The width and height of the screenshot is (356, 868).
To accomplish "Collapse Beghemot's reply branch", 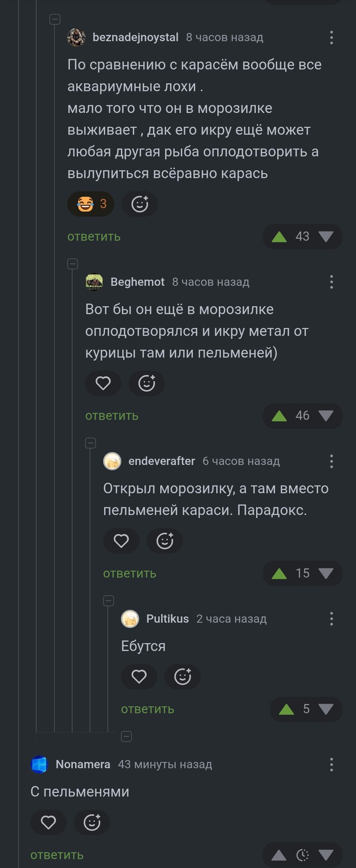I will tap(73, 264).
